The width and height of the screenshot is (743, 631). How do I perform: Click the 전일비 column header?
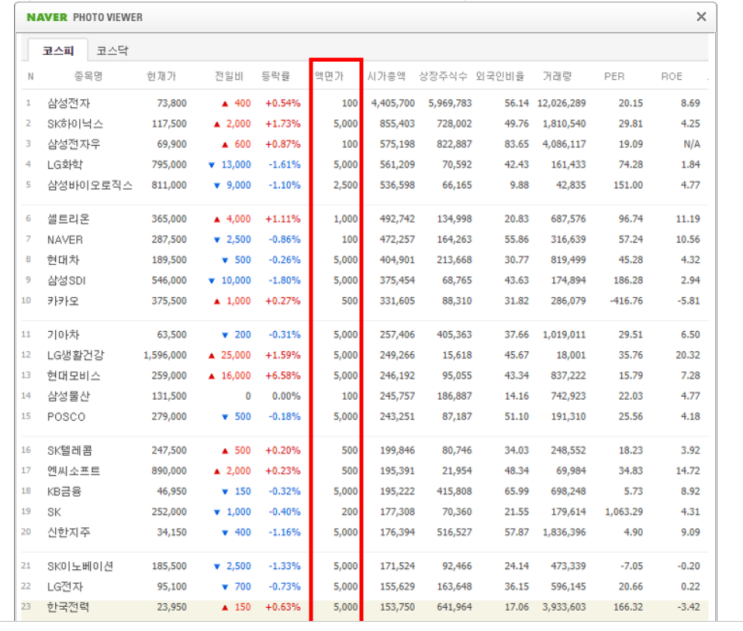pyautogui.click(x=229, y=76)
